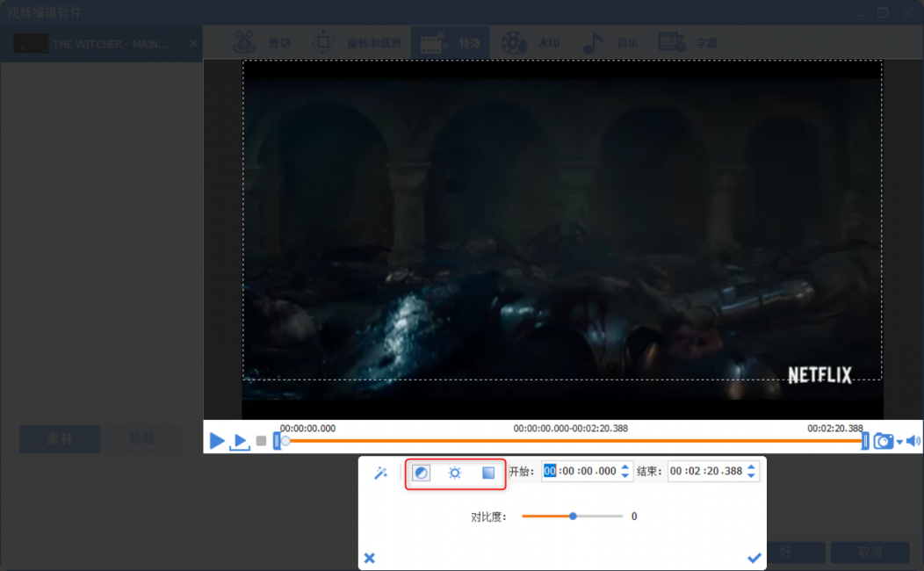
Task: Cancel the effect with the blue X
Action: (x=370, y=558)
